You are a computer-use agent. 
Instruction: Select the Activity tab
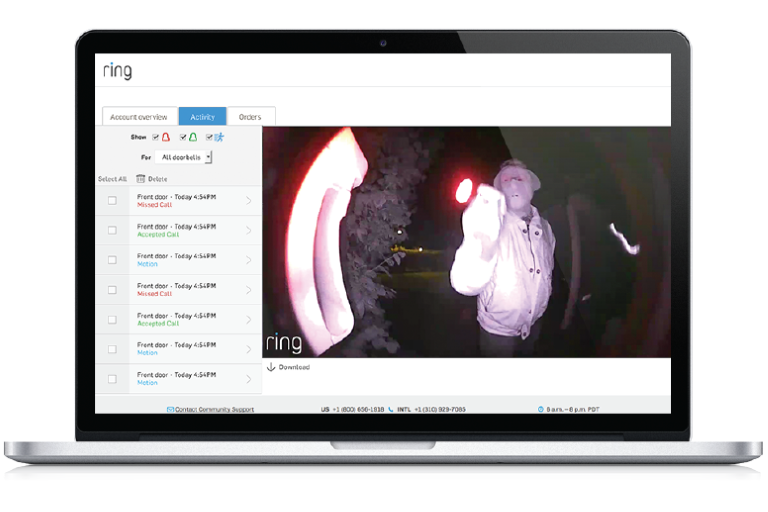[x=202, y=117]
